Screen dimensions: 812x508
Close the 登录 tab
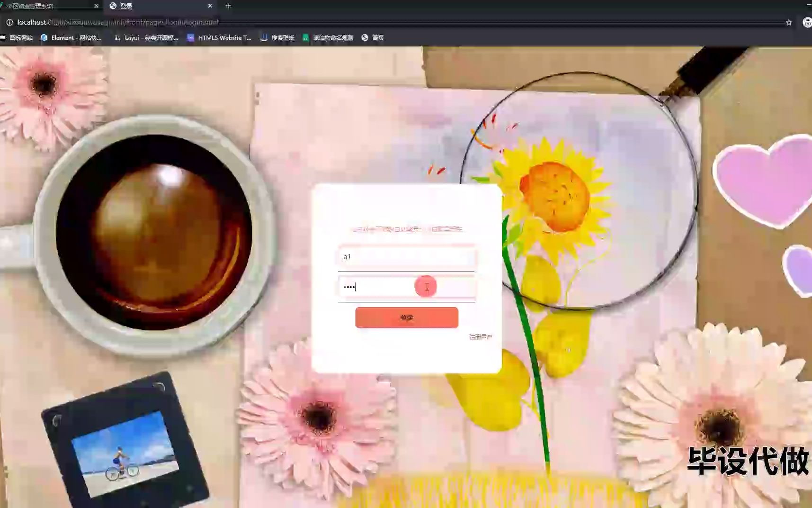point(210,6)
